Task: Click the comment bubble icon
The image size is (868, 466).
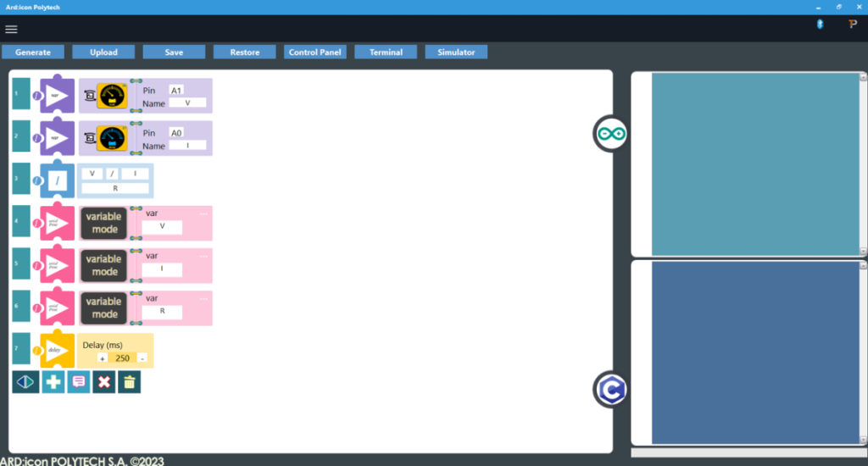Action: pos(79,382)
